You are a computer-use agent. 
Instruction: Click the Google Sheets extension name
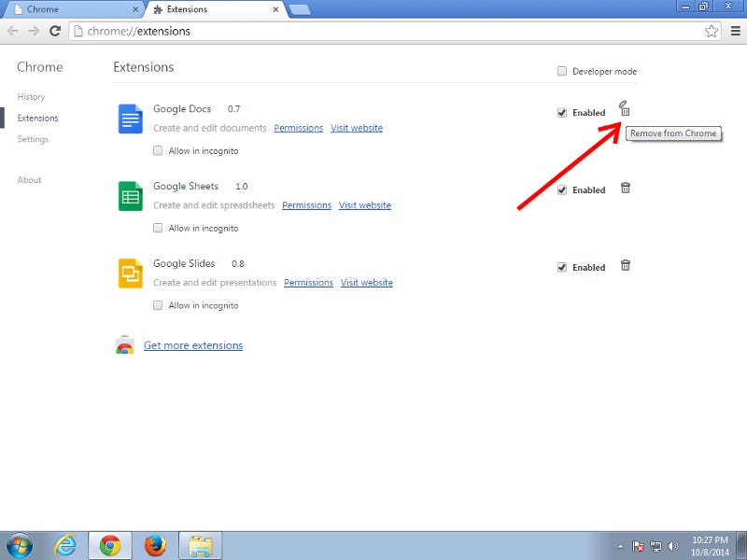(x=186, y=186)
